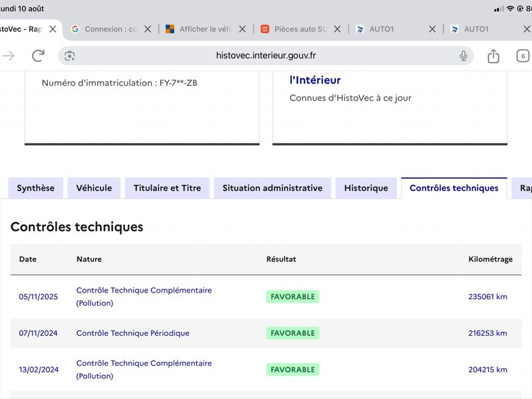Close the Connexion Google tab

click(148, 29)
